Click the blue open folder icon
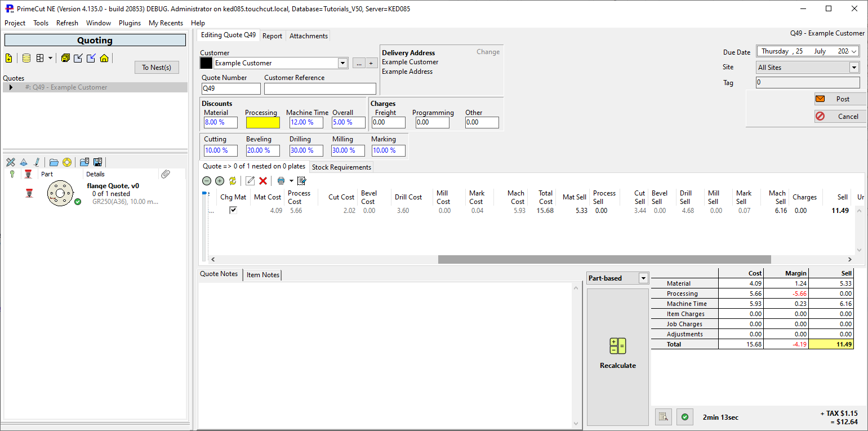This screenshot has height=431, width=868. pyautogui.click(x=54, y=162)
